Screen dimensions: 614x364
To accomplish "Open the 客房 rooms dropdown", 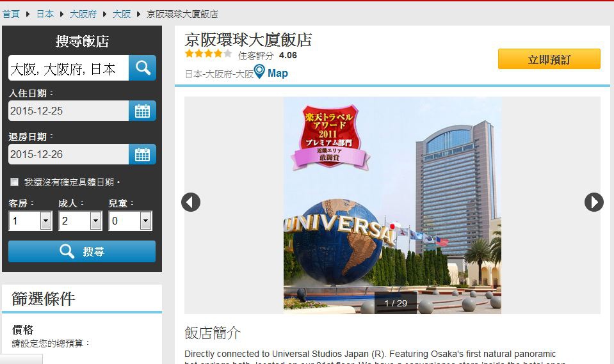I will tap(31, 221).
